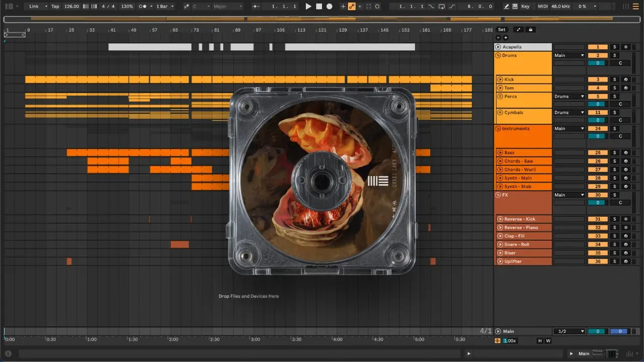Click the first Acapella clip in the arrangement
Screen dimensions: 644x362
[x=150, y=47]
